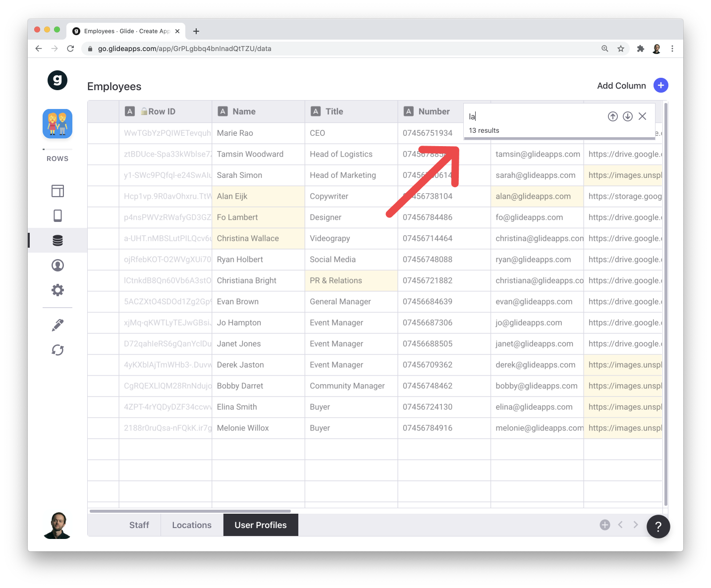Close the search box
Image resolution: width=711 pixels, height=588 pixels.
643,116
